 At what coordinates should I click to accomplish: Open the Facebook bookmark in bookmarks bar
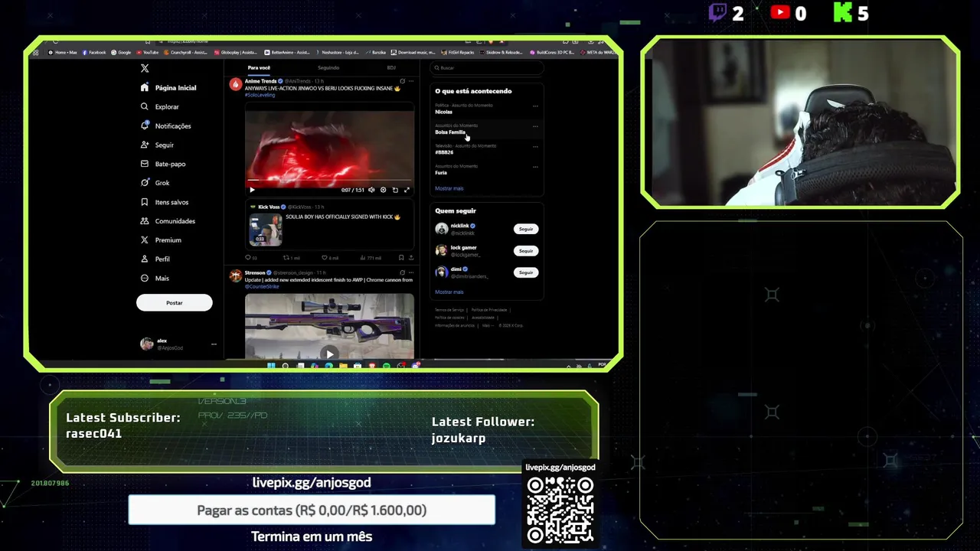tap(95, 52)
